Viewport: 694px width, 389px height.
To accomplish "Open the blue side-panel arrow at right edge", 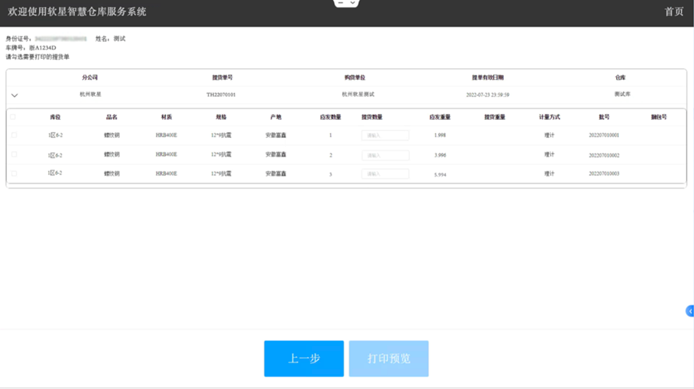I will (x=690, y=311).
